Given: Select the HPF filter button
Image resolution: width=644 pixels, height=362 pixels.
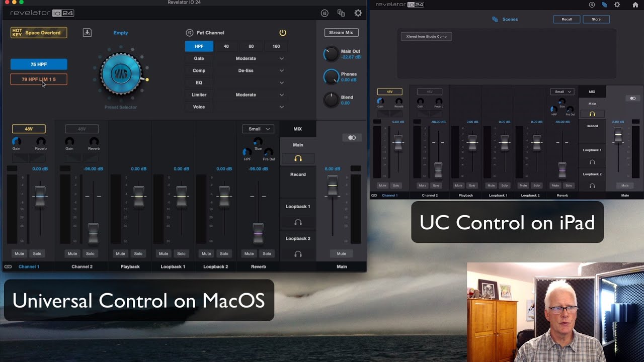Looking at the screenshot, I should point(199,46).
